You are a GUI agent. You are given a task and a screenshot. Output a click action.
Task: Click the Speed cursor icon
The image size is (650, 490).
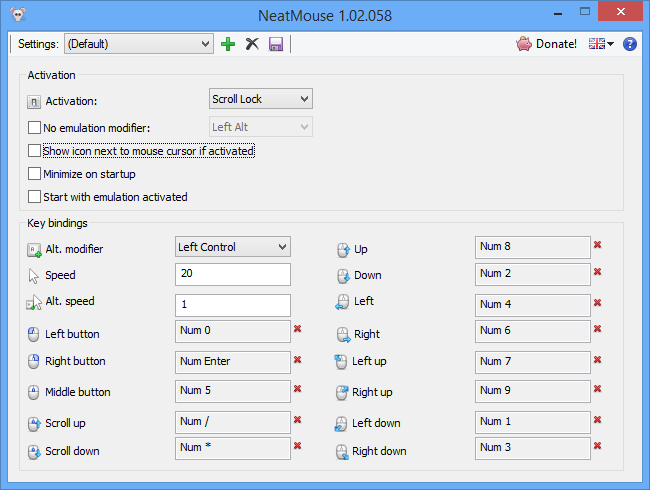tap(34, 276)
